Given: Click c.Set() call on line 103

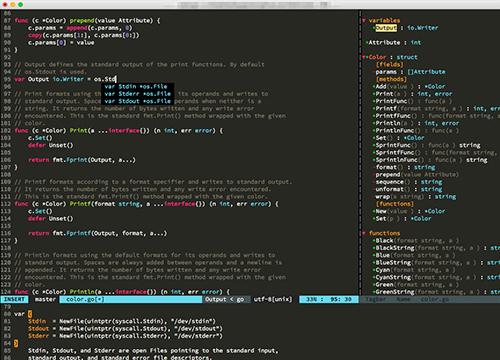Looking at the screenshot, I should click(40, 138).
